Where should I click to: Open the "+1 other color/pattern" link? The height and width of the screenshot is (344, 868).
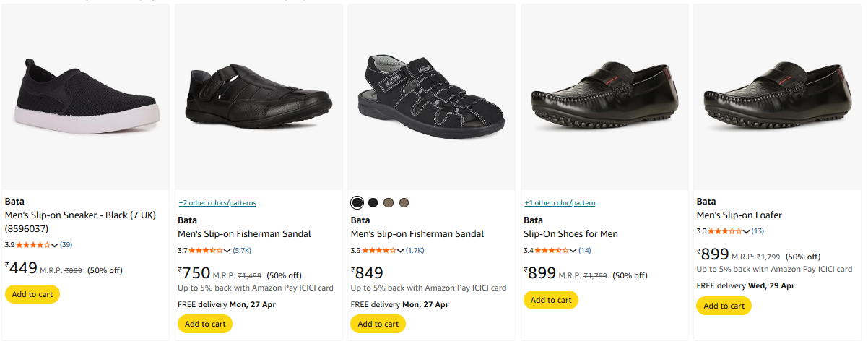[560, 203]
